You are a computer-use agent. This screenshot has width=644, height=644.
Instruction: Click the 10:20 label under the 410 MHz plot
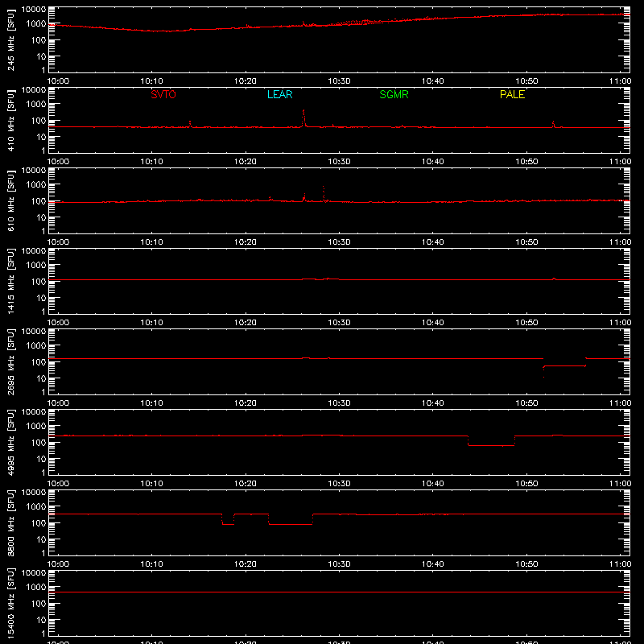(x=246, y=162)
